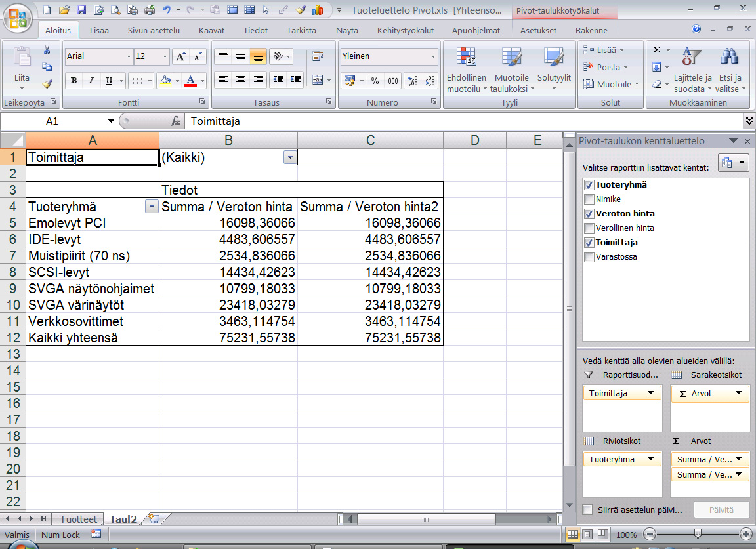Click the Format Painter brush icon
Image resolution: width=756 pixels, height=549 pixels.
tap(47, 84)
